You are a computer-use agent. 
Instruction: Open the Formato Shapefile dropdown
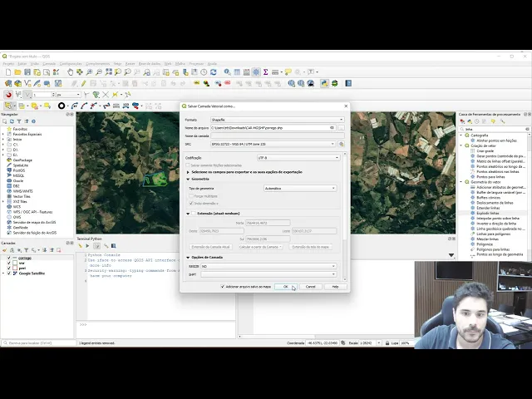point(278,120)
